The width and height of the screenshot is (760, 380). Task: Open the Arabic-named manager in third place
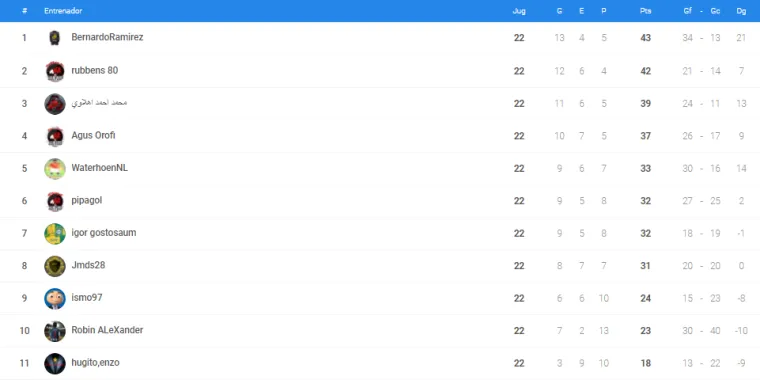point(99,103)
